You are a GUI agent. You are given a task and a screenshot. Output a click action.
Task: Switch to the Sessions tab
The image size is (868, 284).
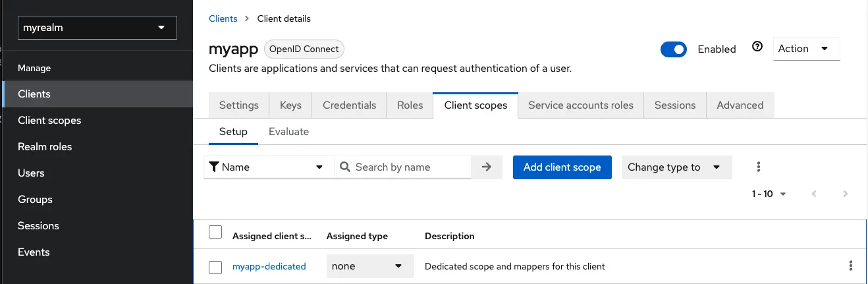point(675,105)
